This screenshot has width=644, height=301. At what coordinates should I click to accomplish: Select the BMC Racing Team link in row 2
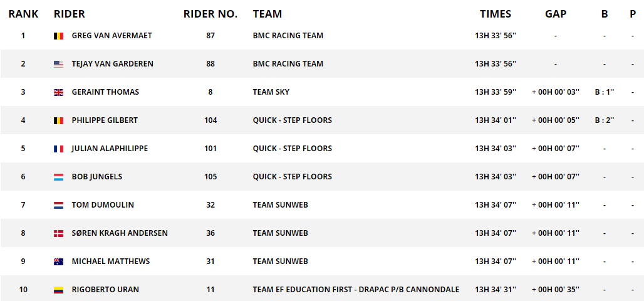tap(288, 64)
